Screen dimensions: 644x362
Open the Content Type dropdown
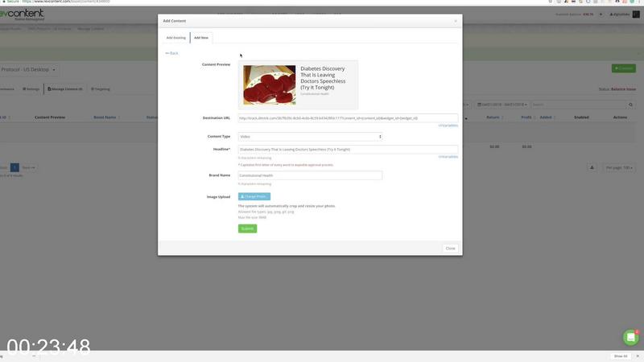[310, 137]
